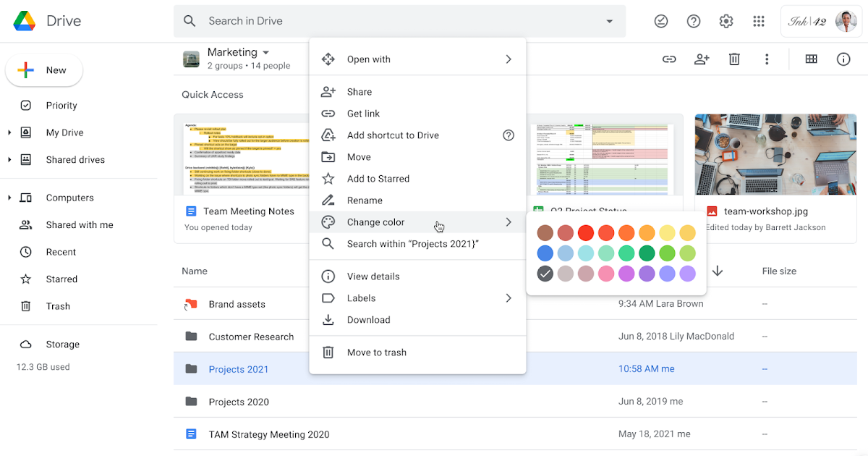Expand search options with the search bar arrow

point(609,21)
